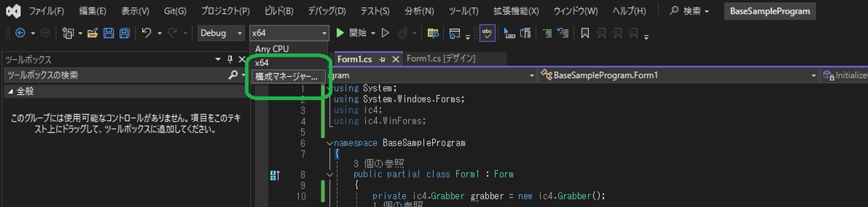This screenshot has height=207, width=868.
Task: Close the ツールボックス panel
Action: point(242,59)
